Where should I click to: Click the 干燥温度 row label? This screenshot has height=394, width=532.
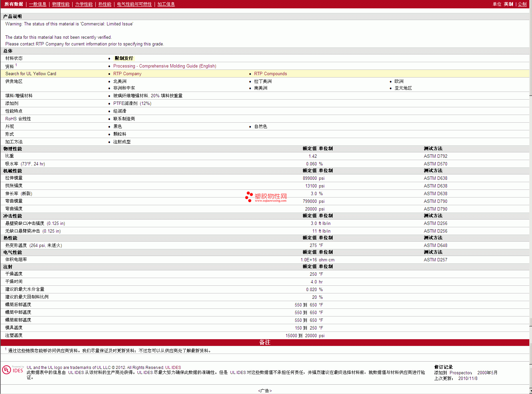14,274
